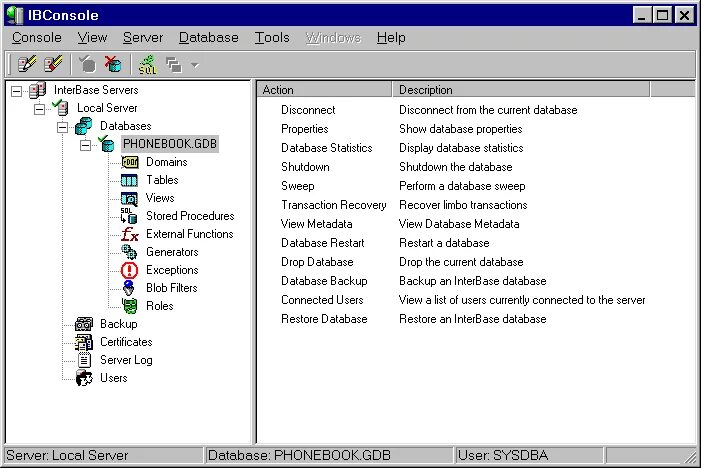The image size is (701, 468).
Task: Click the Certificates node icon
Action: 84,342
